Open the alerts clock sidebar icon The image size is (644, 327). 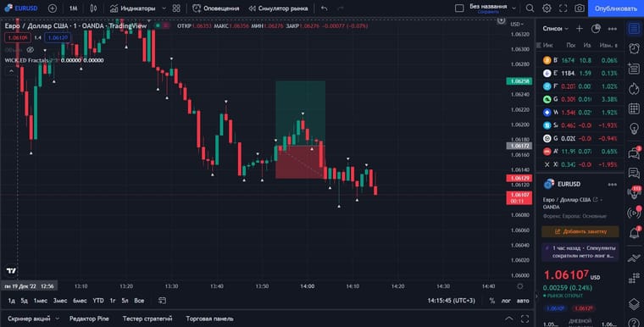click(634, 48)
